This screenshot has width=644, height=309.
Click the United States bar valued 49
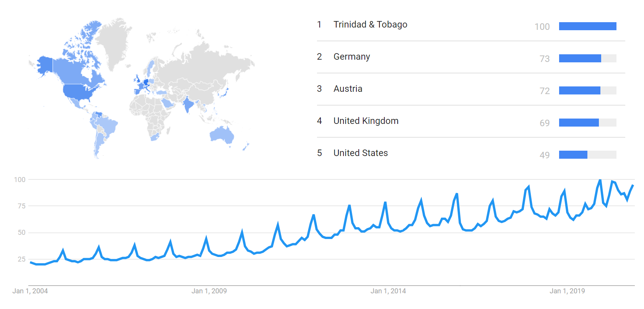click(x=573, y=154)
